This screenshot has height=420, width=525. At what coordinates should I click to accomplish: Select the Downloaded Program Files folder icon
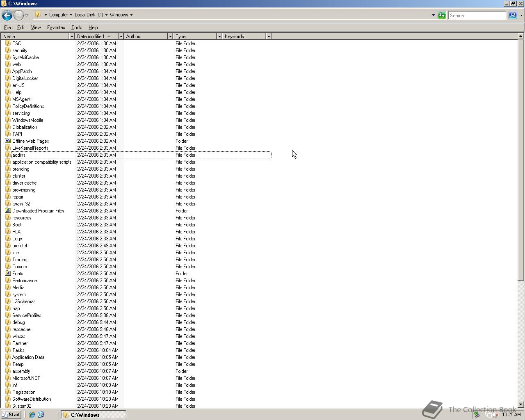tap(8, 210)
